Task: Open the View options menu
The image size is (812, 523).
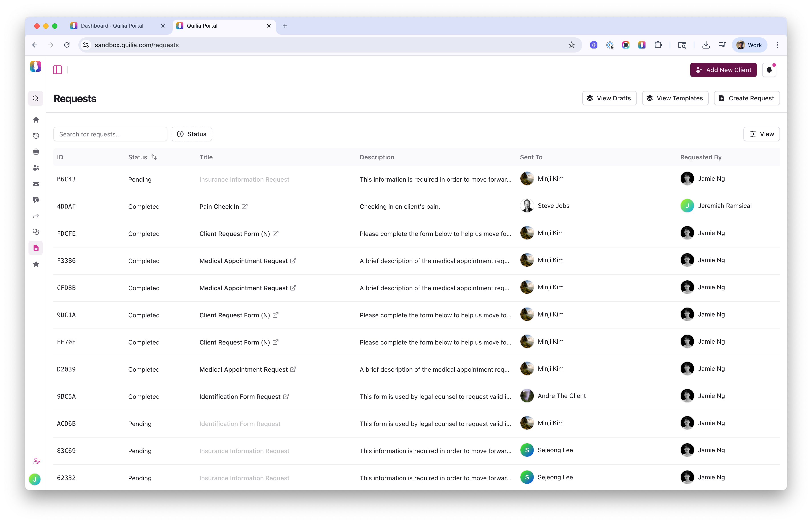Action: click(x=761, y=134)
